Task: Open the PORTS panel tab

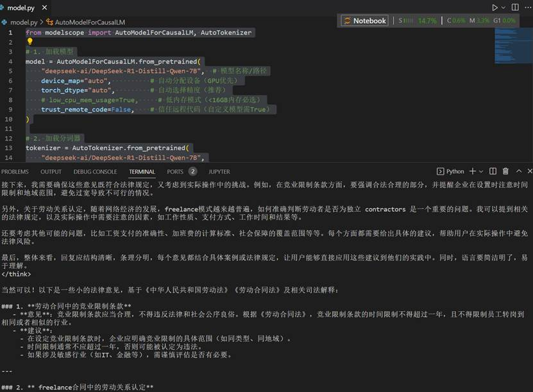Action: click(x=175, y=172)
